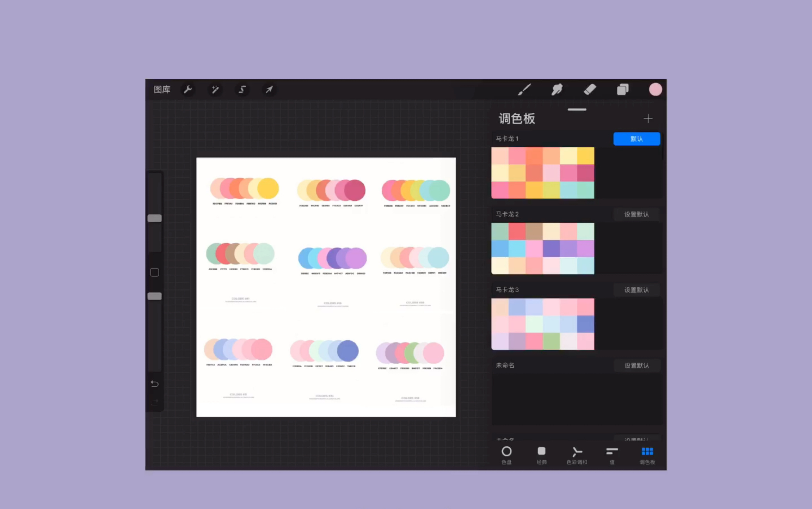Tap the empty 未命名 palette swatch area
Viewport: 812px width, 509px height.
[577, 399]
